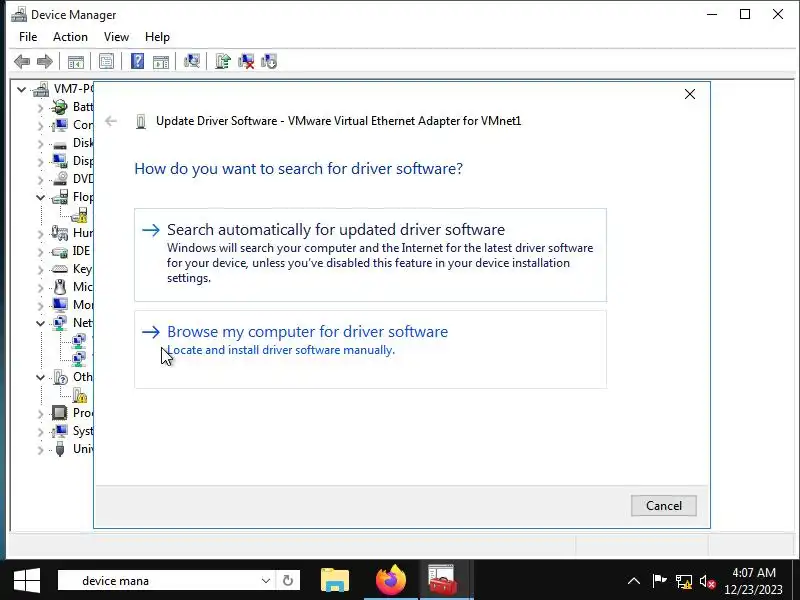Open Firefox from the taskbar
This screenshot has height=600, width=800.
tap(391, 580)
